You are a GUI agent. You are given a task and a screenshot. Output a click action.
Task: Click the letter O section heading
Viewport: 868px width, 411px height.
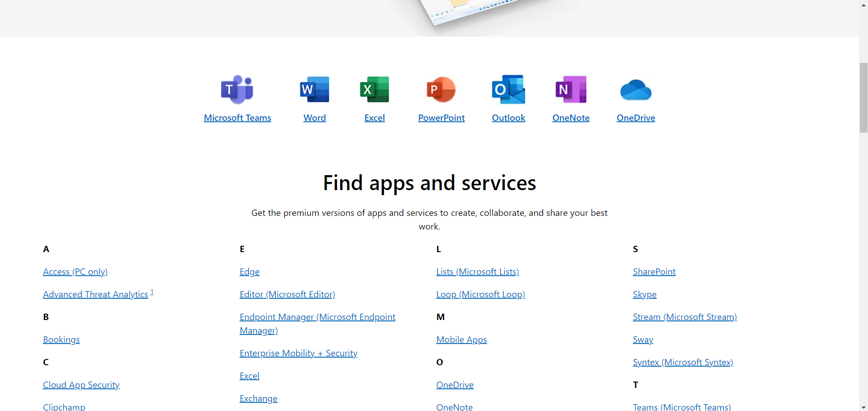(x=440, y=362)
